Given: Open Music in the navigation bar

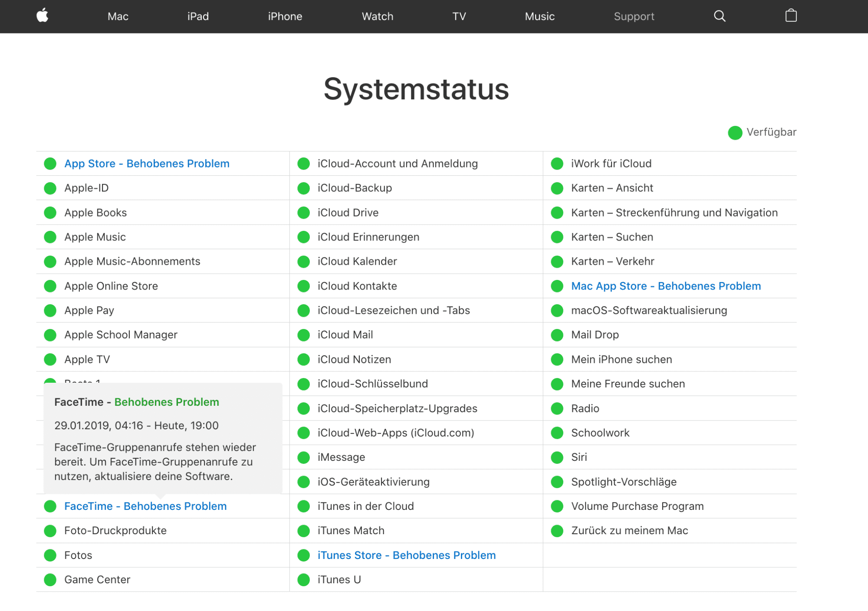Looking at the screenshot, I should pyautogui.click(x=540, y=16).
